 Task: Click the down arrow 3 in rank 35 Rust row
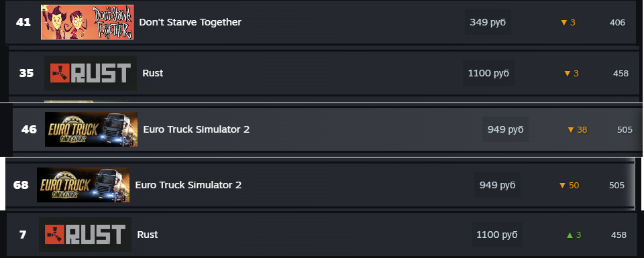pyautogui.click(x=572, y=74)
